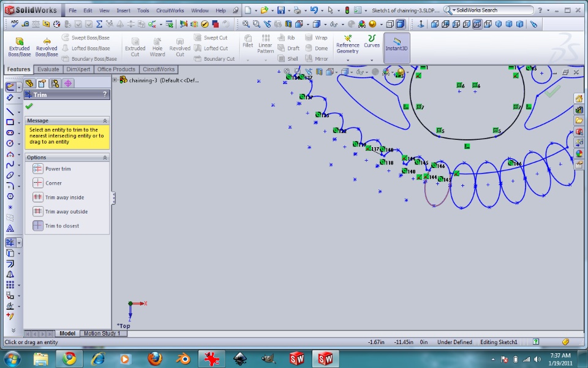Viewport: 588px width, 368px height.
Task: Click the Save toolbar icon
Action: [x=281, y=10]
